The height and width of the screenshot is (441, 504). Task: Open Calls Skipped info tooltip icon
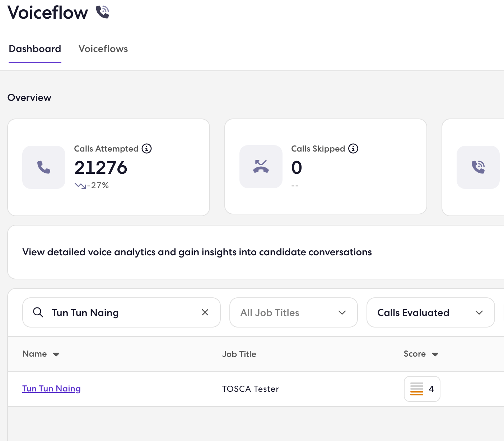click(353, 148)
